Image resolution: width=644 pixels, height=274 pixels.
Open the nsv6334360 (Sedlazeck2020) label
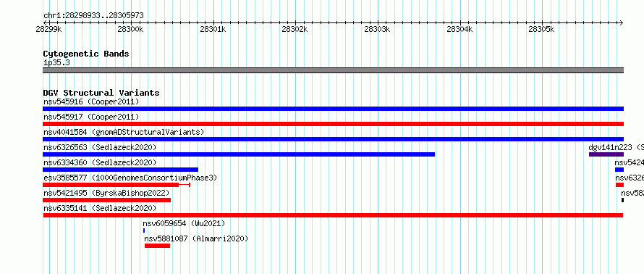[x=100, y=162]
